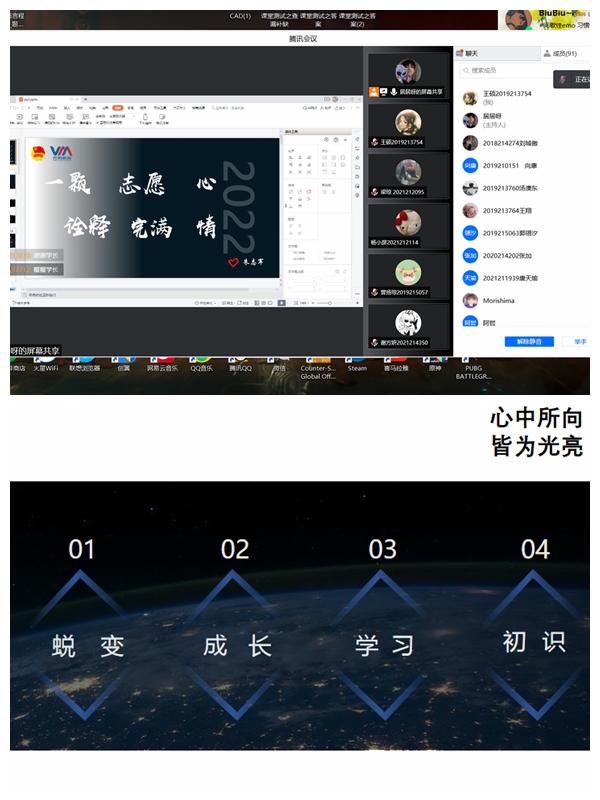Launch 腾讯QQ from desktop
Viewport: 600px width, 800px height.
pos(240,362)
